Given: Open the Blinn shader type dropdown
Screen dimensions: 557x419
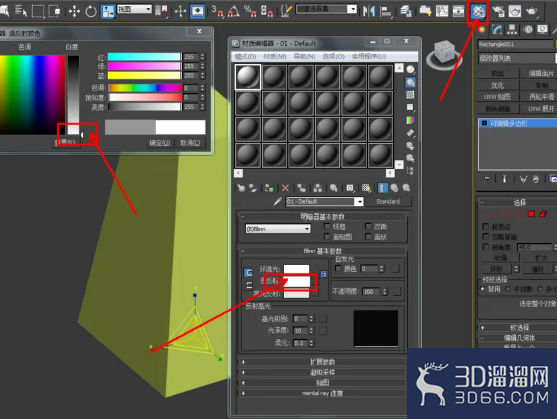Looking at the screenshot, I should (278, 229).
